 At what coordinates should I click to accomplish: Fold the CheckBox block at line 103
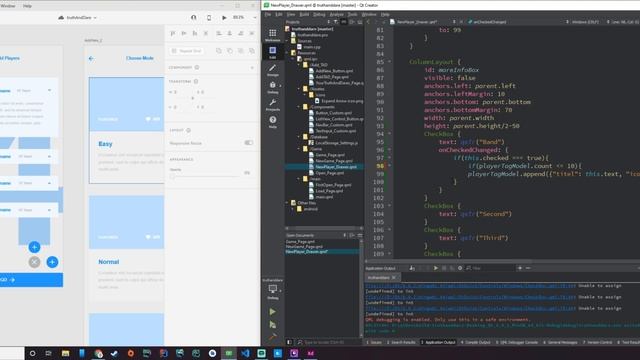[389, 206]
